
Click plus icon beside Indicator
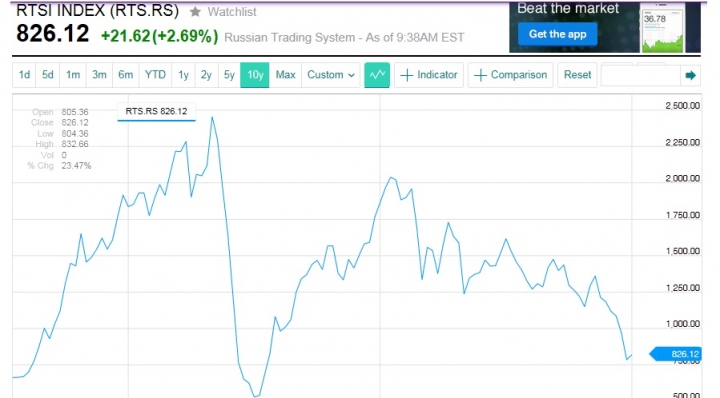pos(406,75)
